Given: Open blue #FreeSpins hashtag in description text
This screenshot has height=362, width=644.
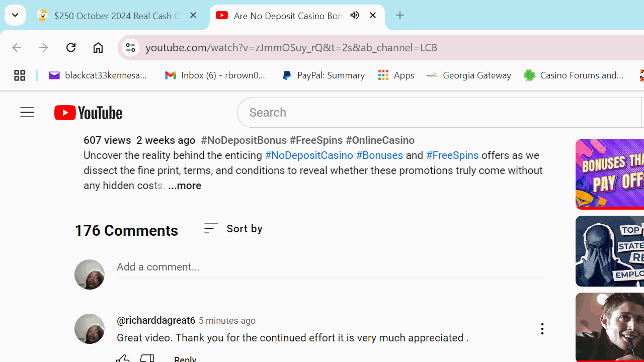Looking at the screenshot, I should (x=452, y=155).
